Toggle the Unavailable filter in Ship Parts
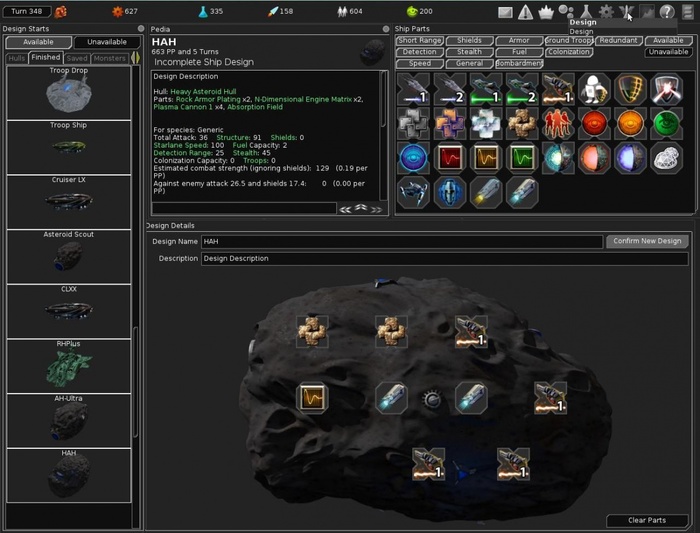 667,51
